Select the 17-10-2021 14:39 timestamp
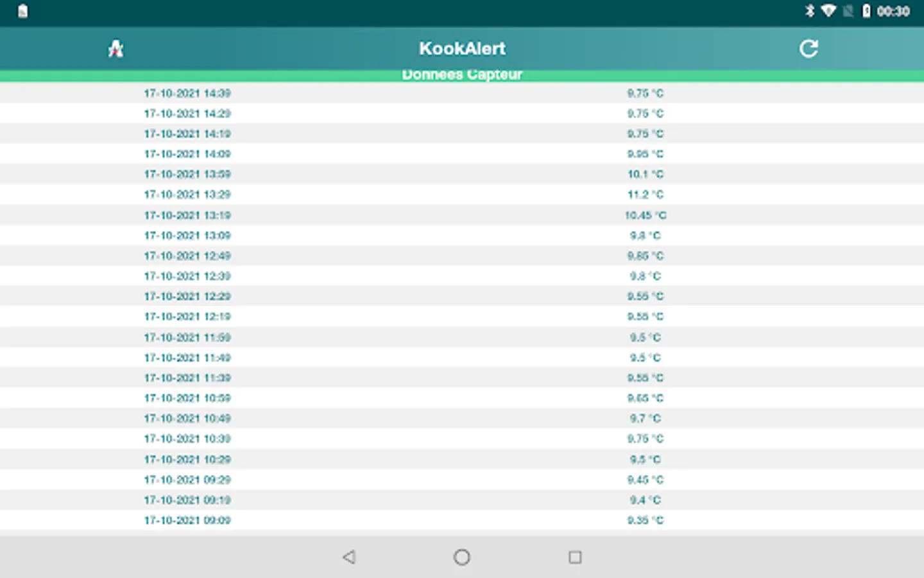 187,93
